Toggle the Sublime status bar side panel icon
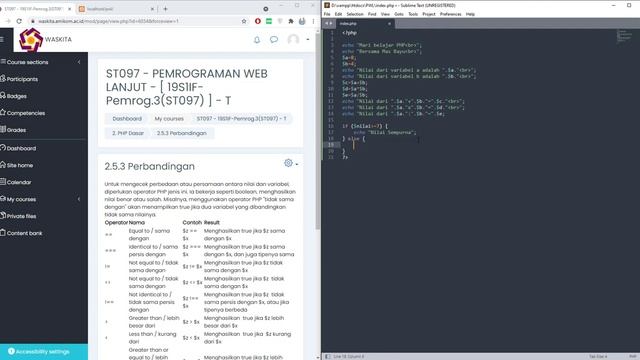The image size is (640, 360). 327,356
